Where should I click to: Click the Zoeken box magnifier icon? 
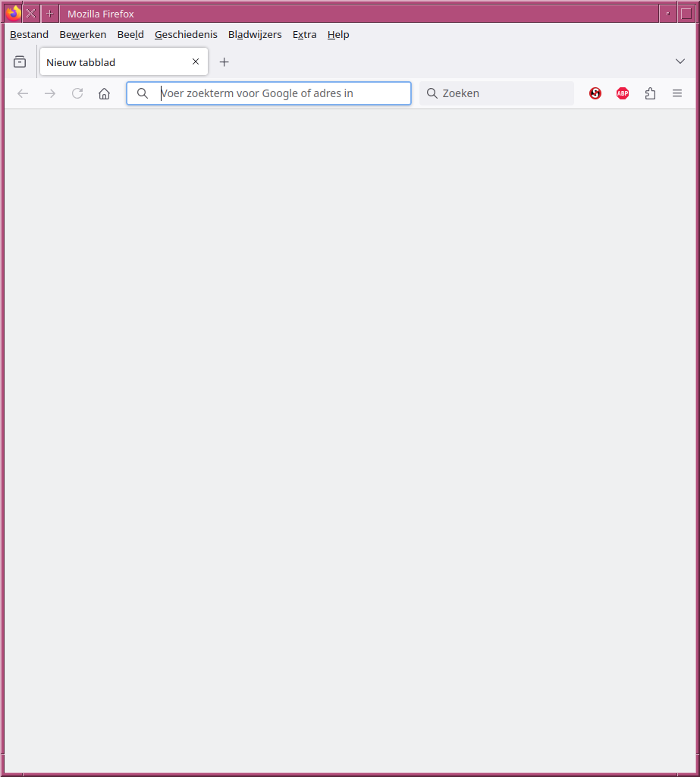coord(432,93)
